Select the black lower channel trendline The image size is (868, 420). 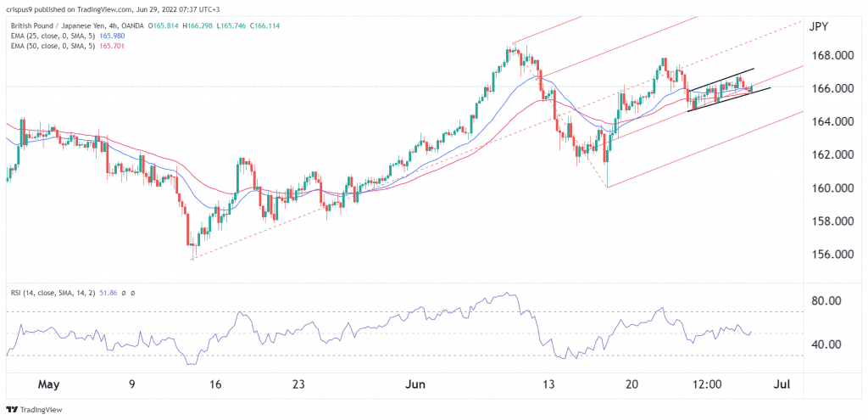tap(729, 99)
